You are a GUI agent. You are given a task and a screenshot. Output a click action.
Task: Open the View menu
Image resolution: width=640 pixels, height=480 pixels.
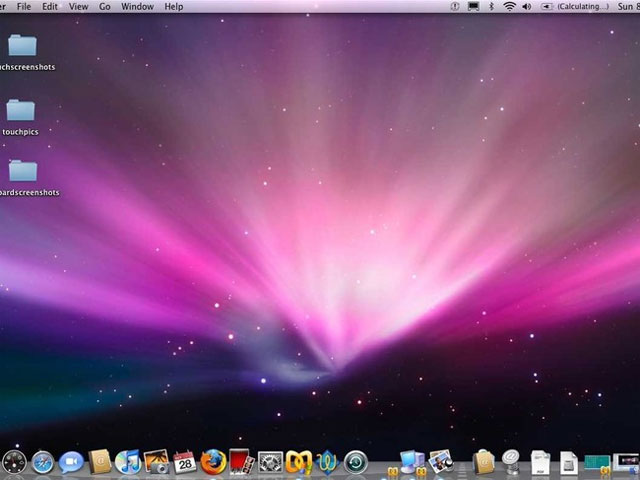tap(78, 7)
